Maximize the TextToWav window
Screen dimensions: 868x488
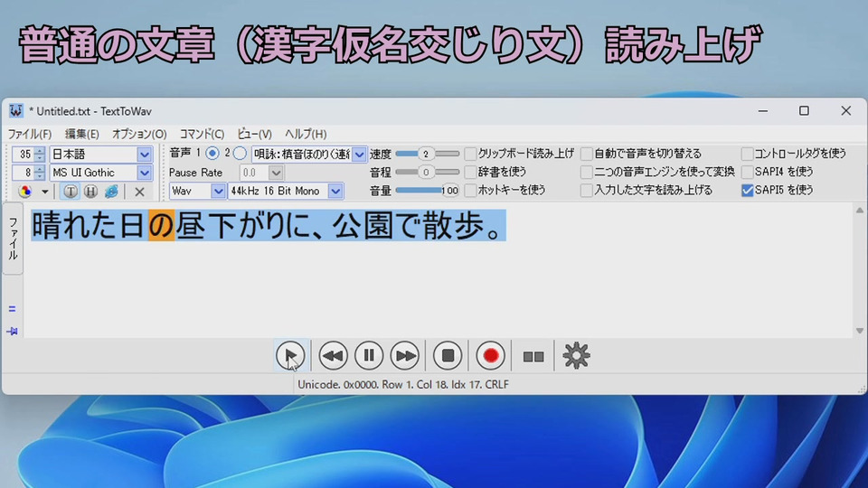[804, 110]
